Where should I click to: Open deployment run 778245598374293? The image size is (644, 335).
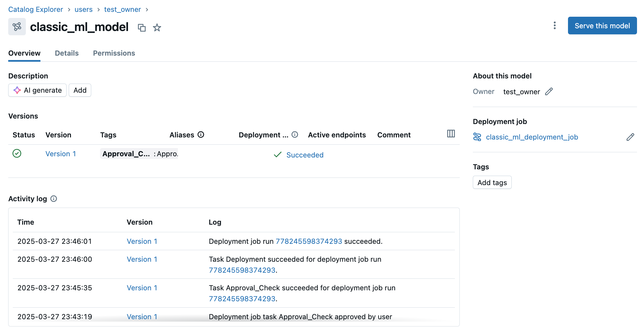pos(308,241)
